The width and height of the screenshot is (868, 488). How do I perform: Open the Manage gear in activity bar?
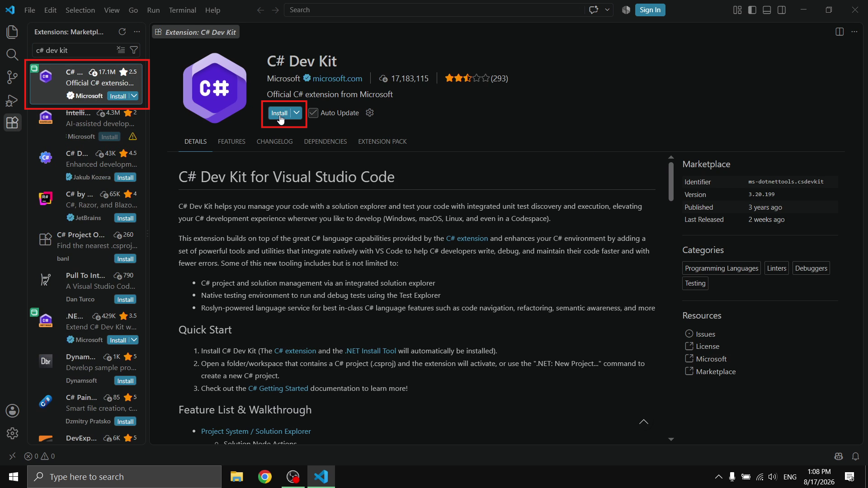click(12, 433)
